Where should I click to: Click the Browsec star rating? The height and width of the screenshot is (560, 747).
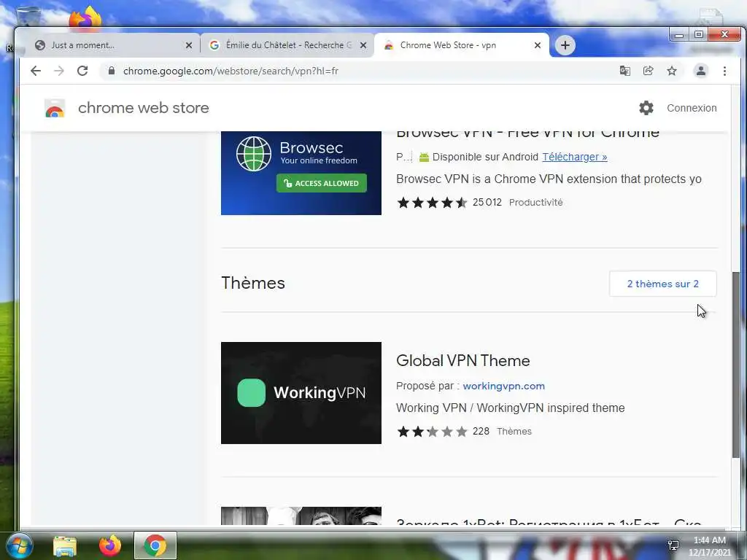[432, 203]
